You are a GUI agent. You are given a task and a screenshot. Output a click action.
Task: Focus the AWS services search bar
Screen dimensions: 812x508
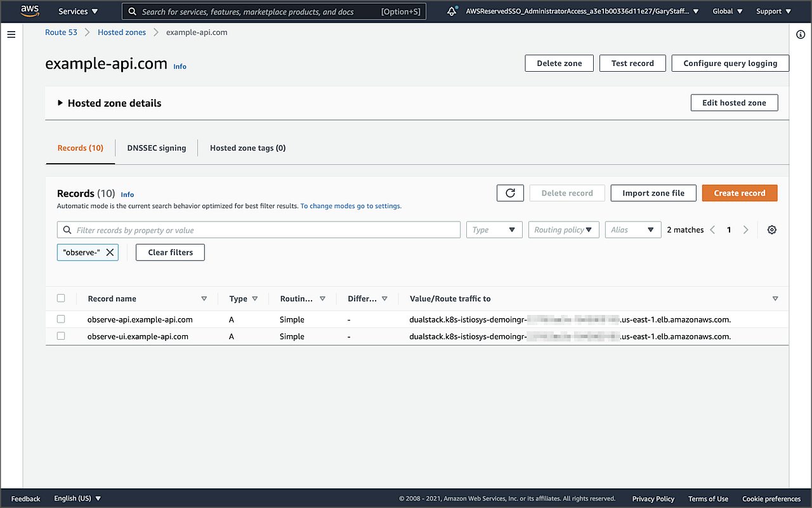tap(273, 11)
